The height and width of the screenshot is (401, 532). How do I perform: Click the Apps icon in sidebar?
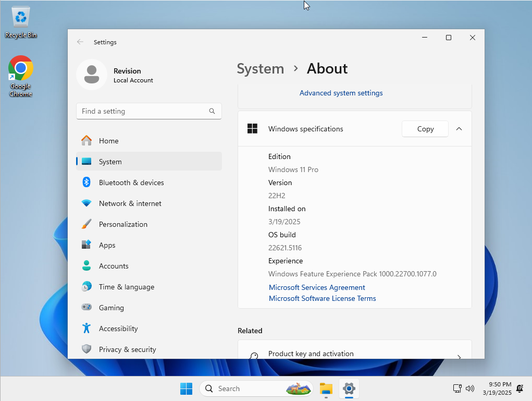(86, 245)
